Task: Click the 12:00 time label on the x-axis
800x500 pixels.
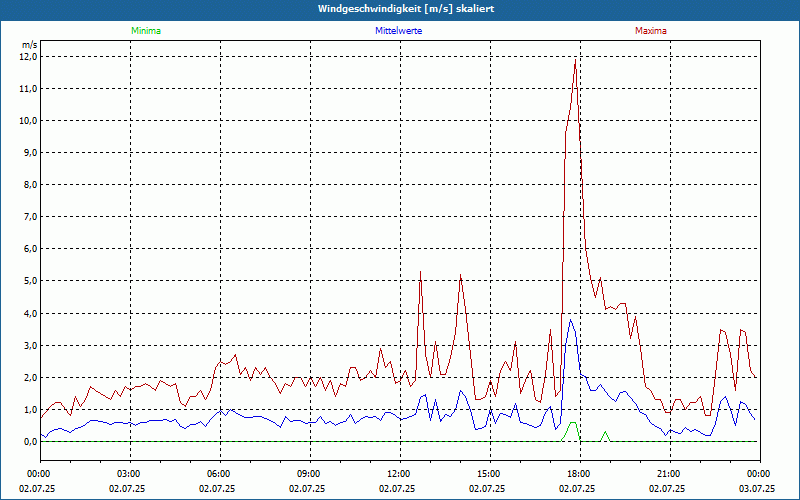Action: [x=399, y=474]
